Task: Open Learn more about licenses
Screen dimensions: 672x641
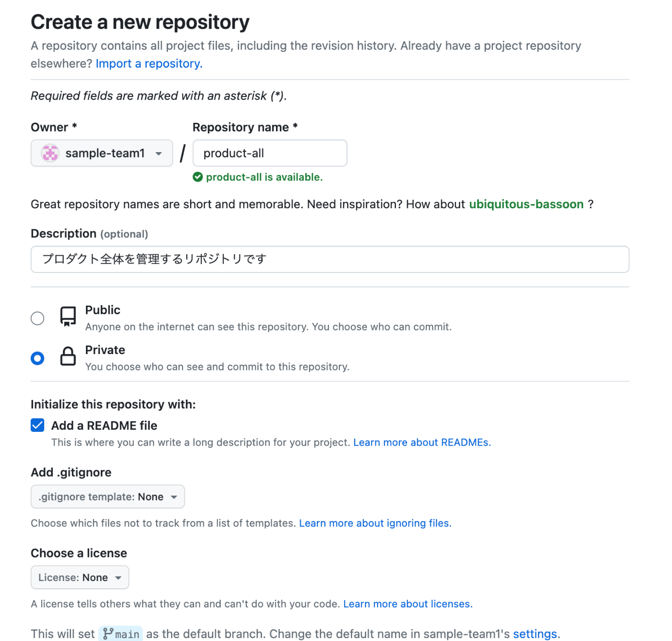Action: tap(407, 604)
